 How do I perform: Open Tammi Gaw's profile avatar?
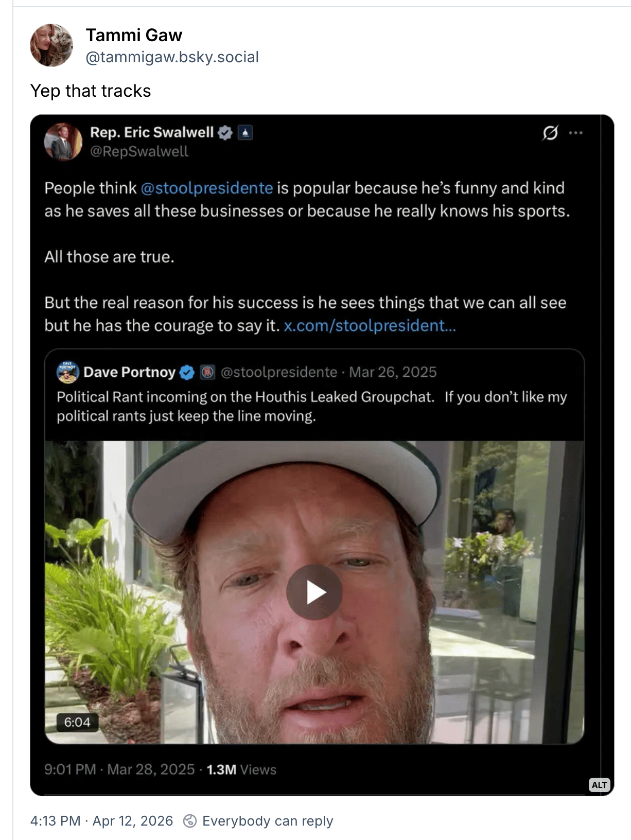click(x=51, y=45)
